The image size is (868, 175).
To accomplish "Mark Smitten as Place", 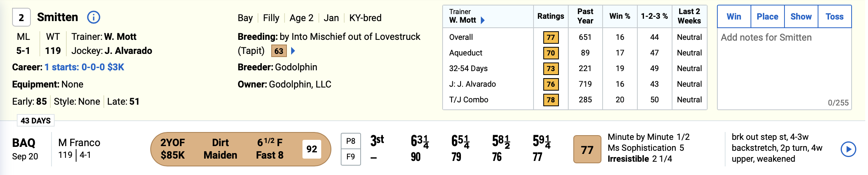I will 767,16.
